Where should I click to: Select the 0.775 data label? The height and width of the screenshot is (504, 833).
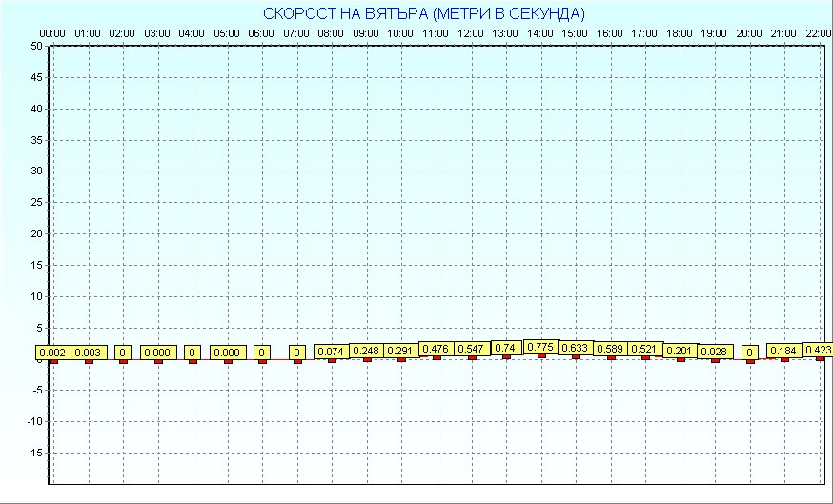point(540,347)
